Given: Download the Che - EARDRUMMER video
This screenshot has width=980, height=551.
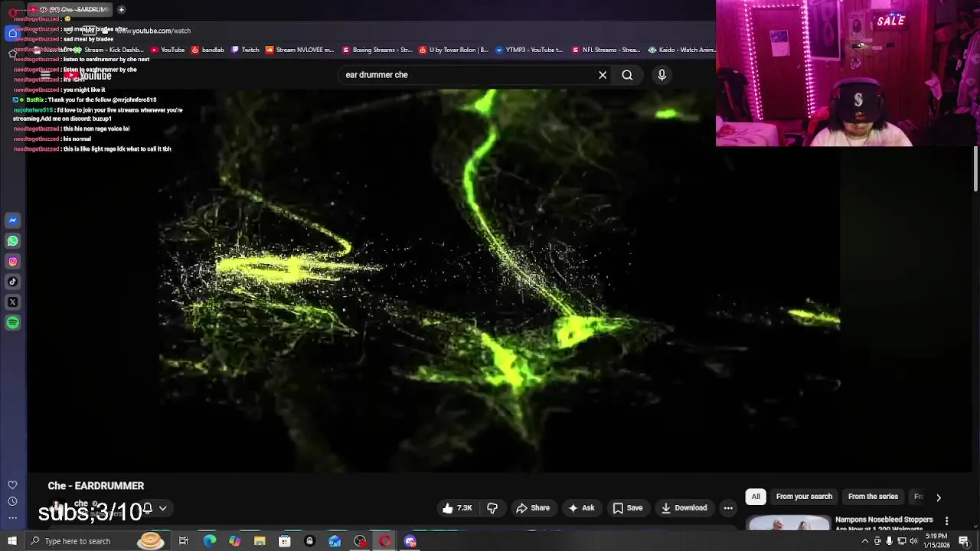Looking at the screenshot, I should pyautogui.click(x=684, y=508).
